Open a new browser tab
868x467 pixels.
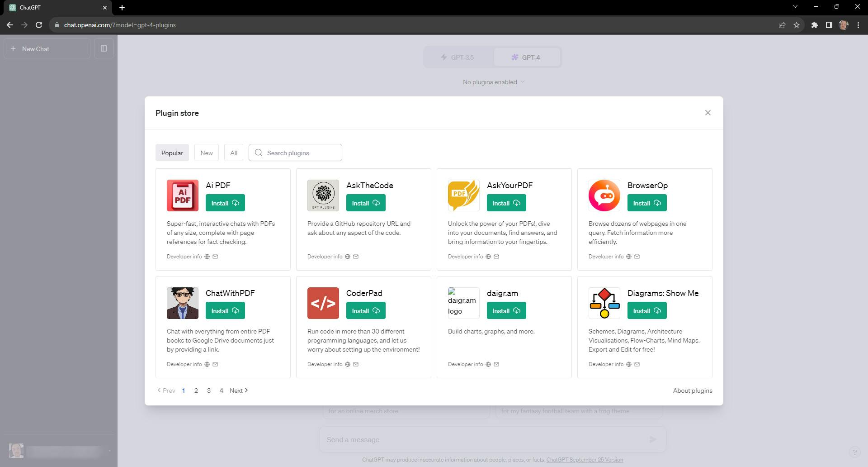click(x=122, y=7)
